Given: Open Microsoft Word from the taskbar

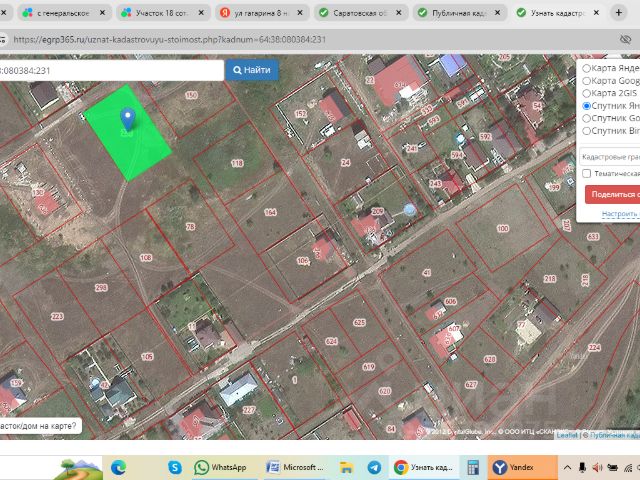Looking at the screenshot, I should coord(294,467).
